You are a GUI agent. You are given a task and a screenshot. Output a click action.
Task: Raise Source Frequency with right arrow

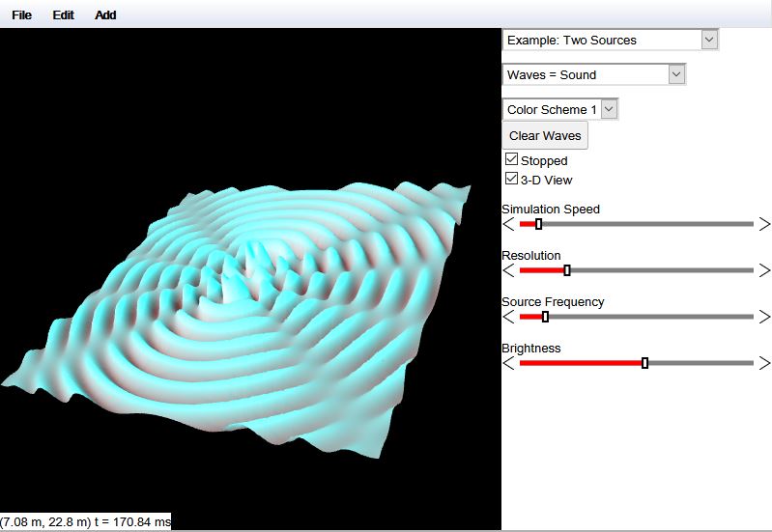click(764, 317)
